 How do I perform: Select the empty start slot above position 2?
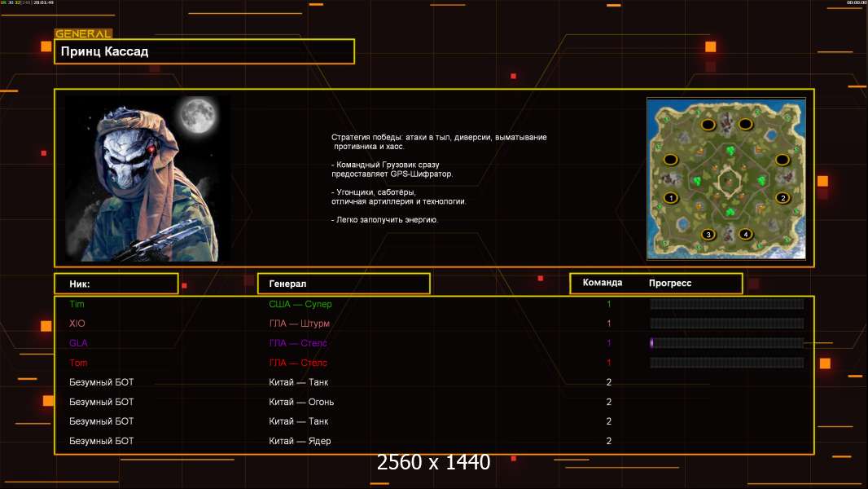click(783, 160)
